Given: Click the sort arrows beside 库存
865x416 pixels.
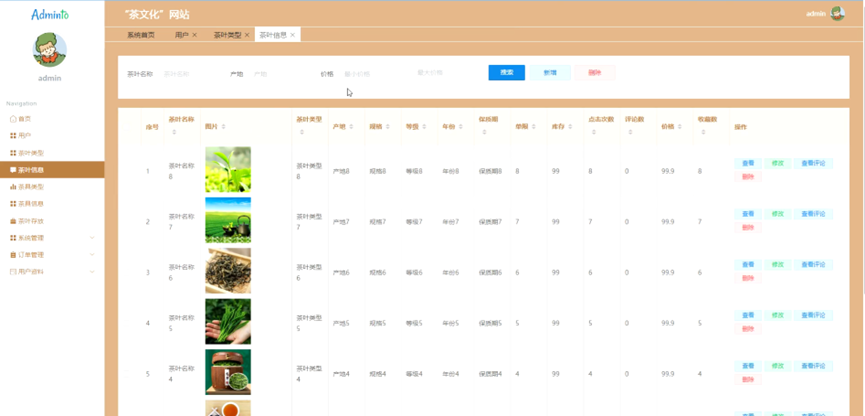Looking at the screenshot, I should pos(570,127).
